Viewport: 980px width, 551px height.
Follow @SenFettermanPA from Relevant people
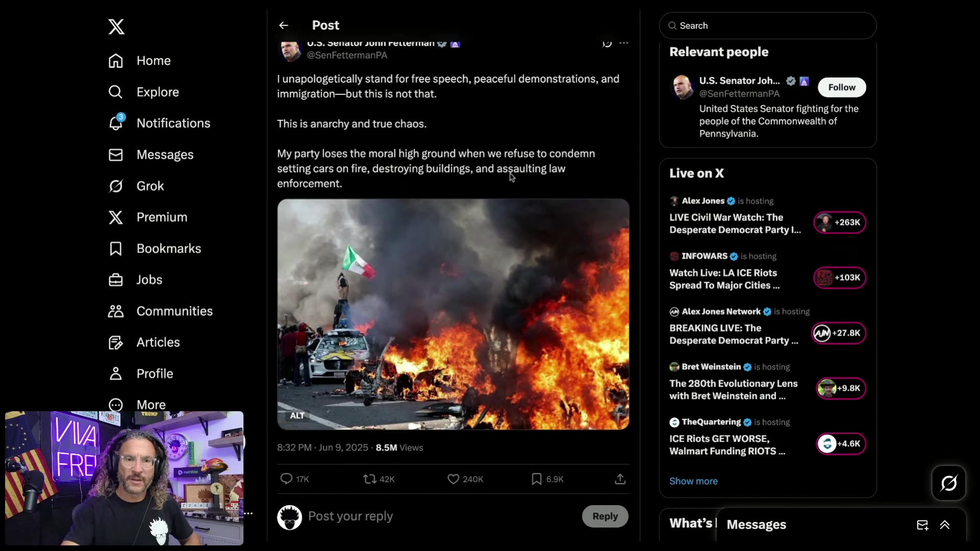[841, 87]
